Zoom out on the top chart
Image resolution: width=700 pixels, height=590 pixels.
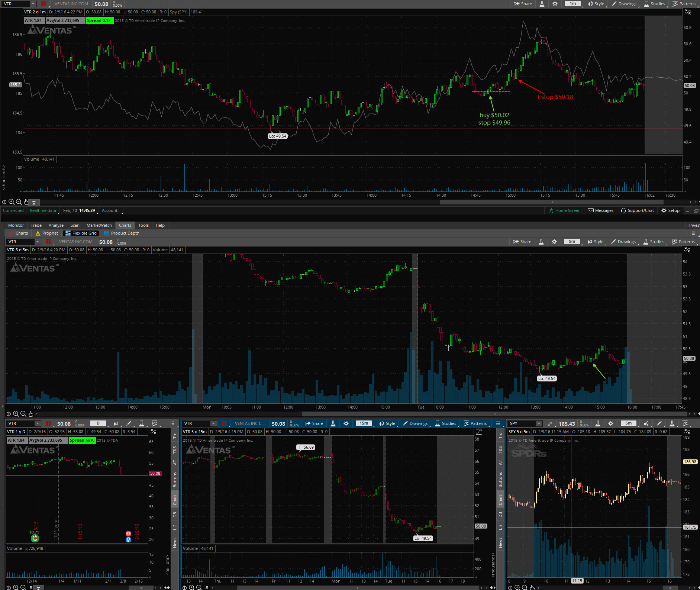[19, 202]
